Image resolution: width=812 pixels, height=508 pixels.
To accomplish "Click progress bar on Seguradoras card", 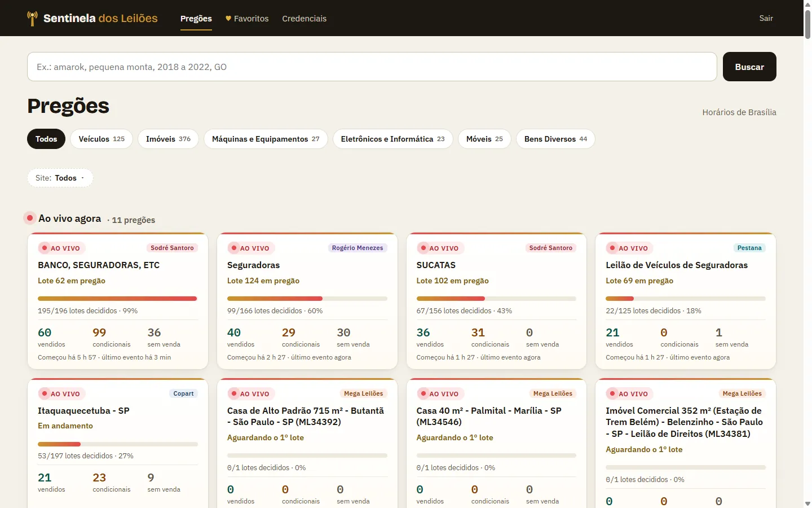I will 307,299.
